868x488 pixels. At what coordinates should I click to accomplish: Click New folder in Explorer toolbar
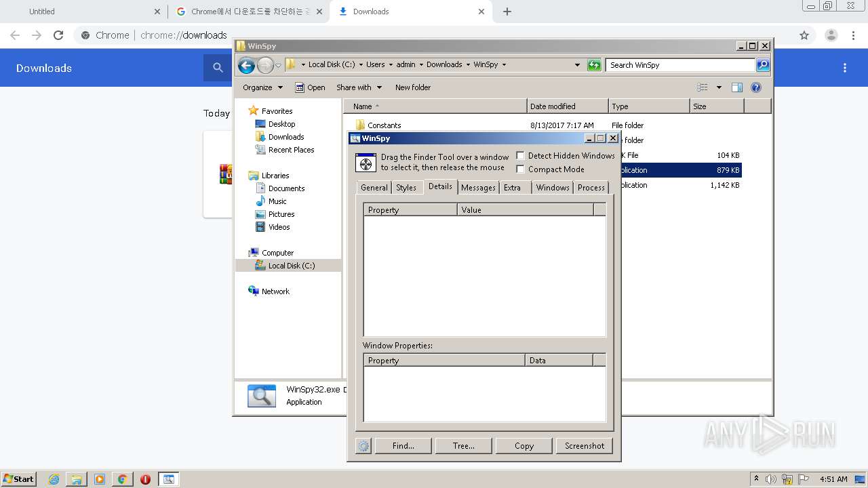point(413,87)
